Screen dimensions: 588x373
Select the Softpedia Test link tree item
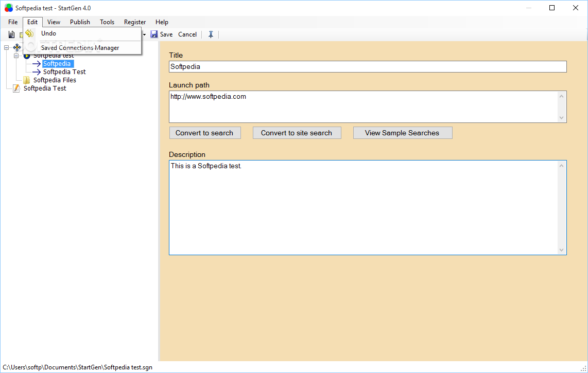tap(64, 72)
